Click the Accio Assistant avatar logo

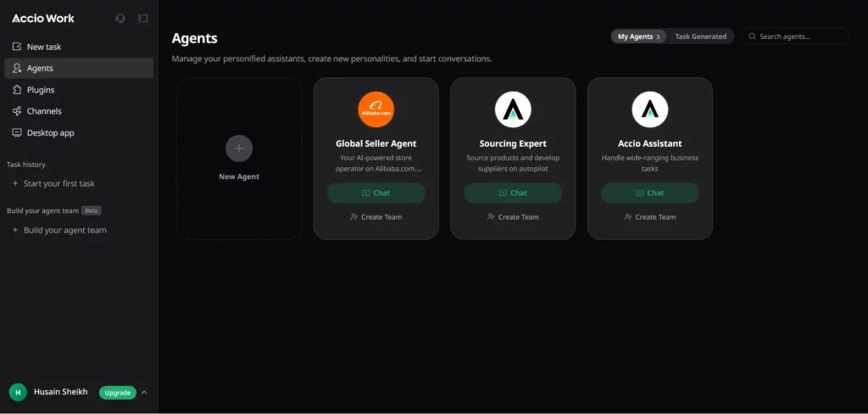[650, 109]
